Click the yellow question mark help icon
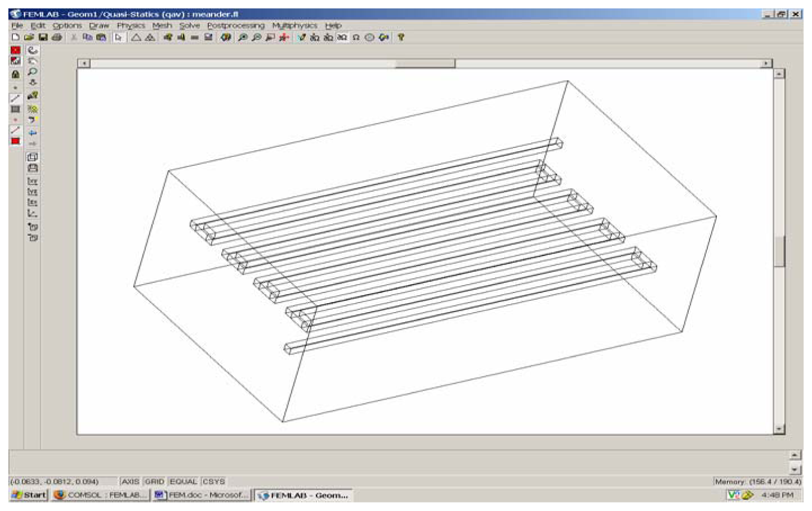This screenshot has height=511, width=812. click(401, 38)
